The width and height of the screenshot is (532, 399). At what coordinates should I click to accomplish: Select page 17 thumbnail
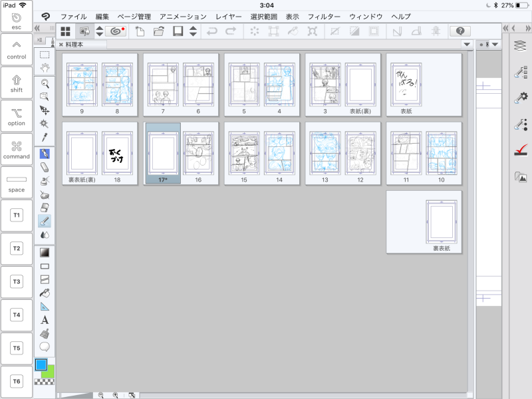pyautogui.click(x=163, y=154)
